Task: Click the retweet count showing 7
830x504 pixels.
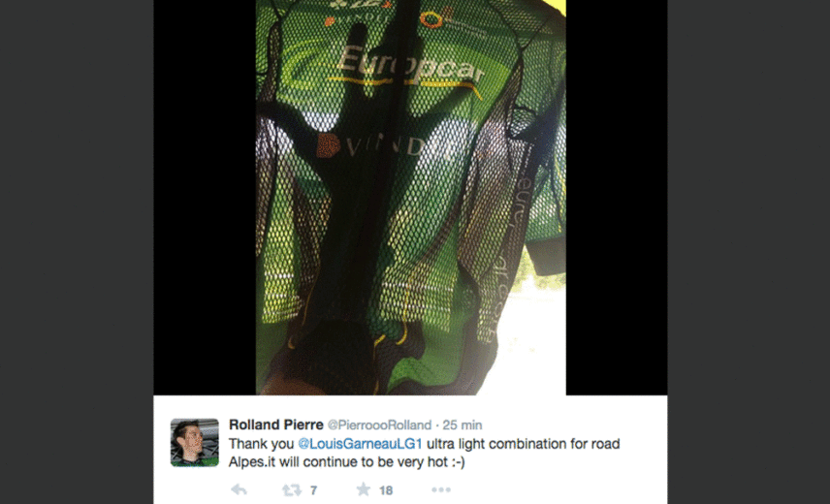Action: 313,490
